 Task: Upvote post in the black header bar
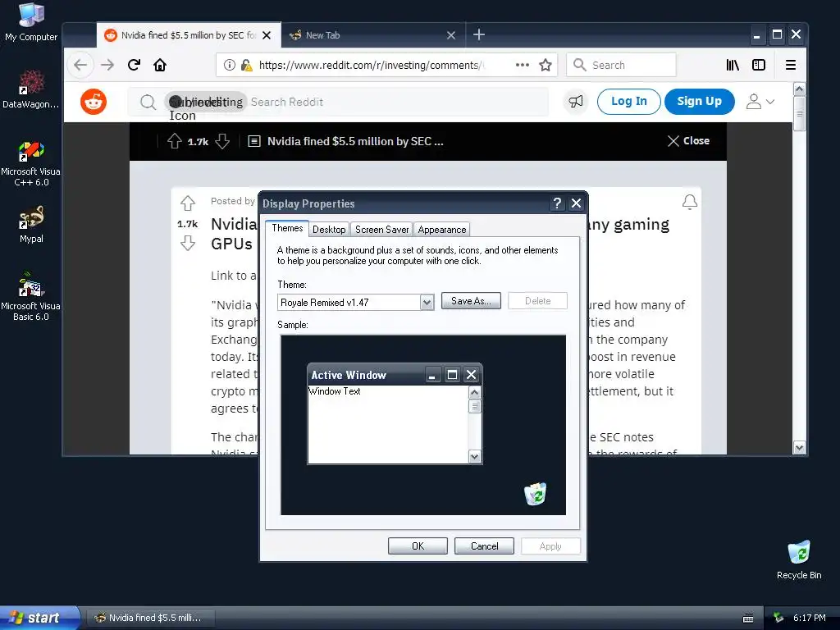point(174,141)
